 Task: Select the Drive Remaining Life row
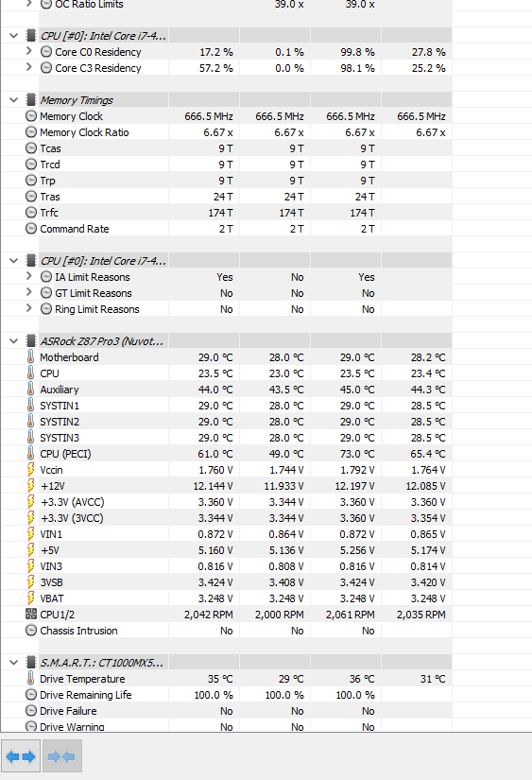[x=226, y=695]
